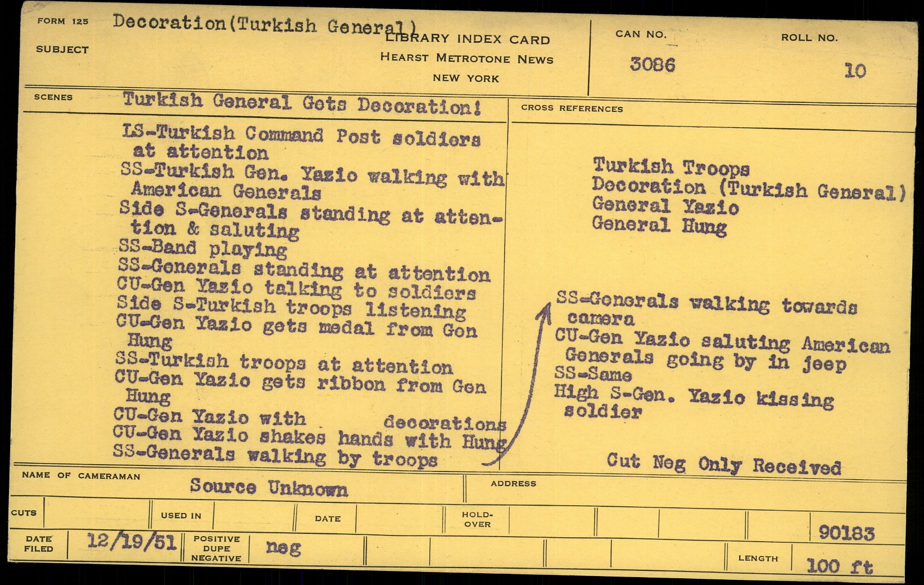
Task: Click the 'SS-Band playing' scene line
Action: (x=202, y=247)
